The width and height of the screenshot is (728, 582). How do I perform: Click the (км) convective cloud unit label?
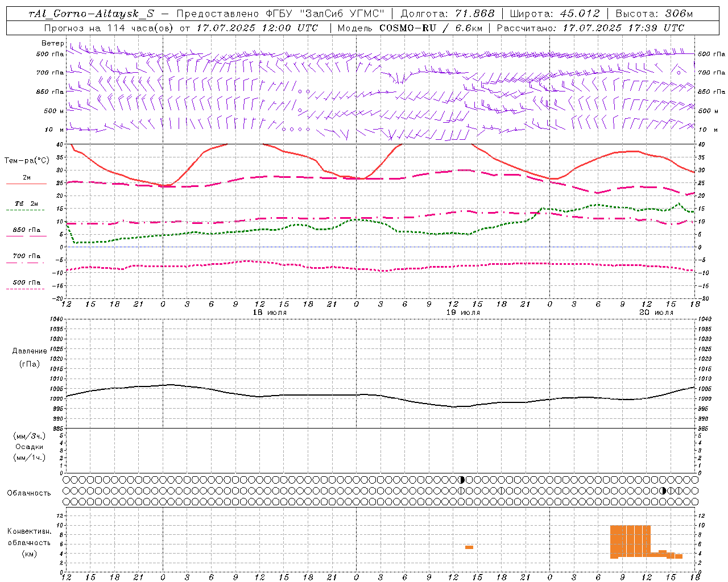pyautogui.click(x=30, y=553)
